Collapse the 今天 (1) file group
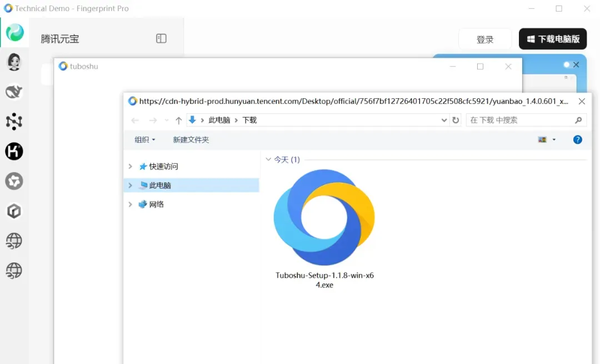This screenshot has width=600, height=364. click(x=268, y=159)
